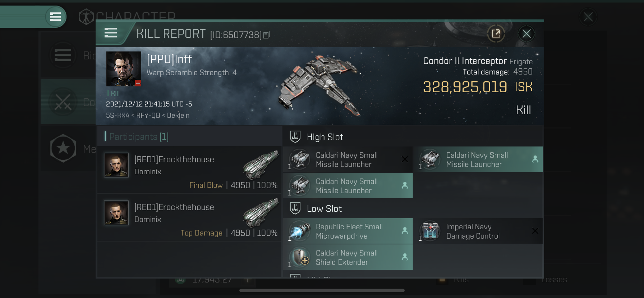Select the Imperial Navy Damage Control icon
This screenshot has width=644, height=298.
430,231
